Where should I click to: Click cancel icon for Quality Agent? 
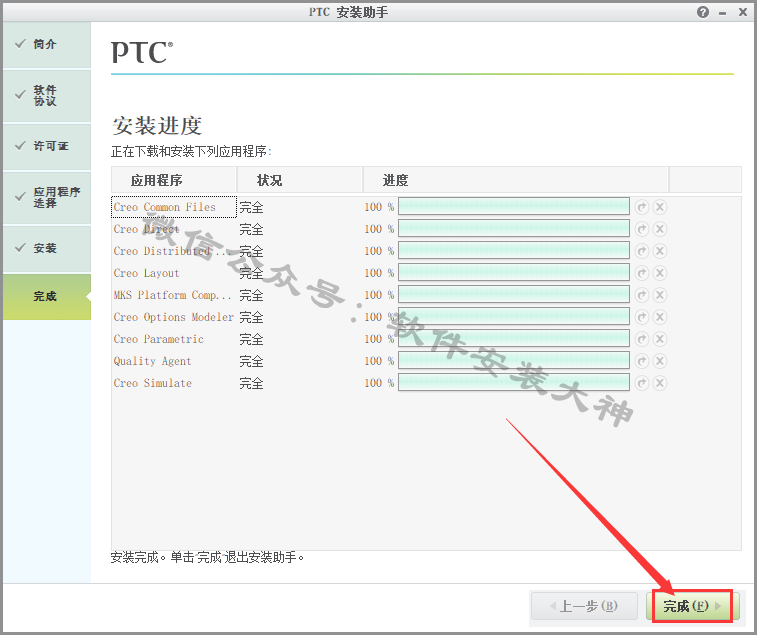pyautogui.click(x=660, y=361)
